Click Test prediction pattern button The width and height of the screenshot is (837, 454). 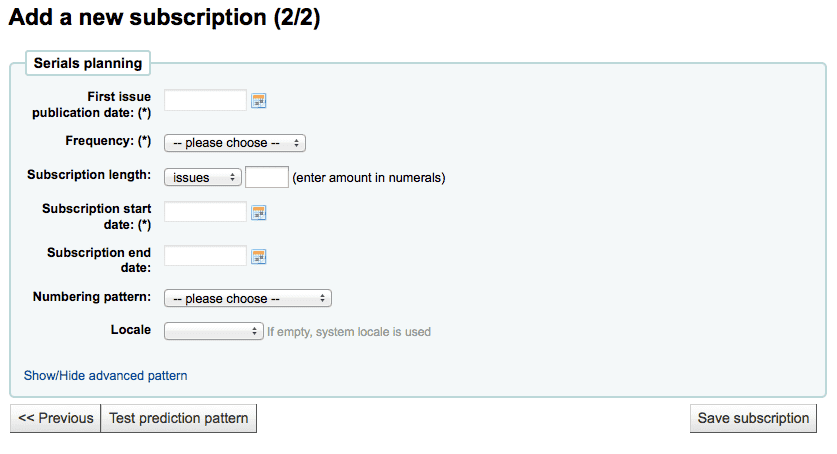[179, 418]
